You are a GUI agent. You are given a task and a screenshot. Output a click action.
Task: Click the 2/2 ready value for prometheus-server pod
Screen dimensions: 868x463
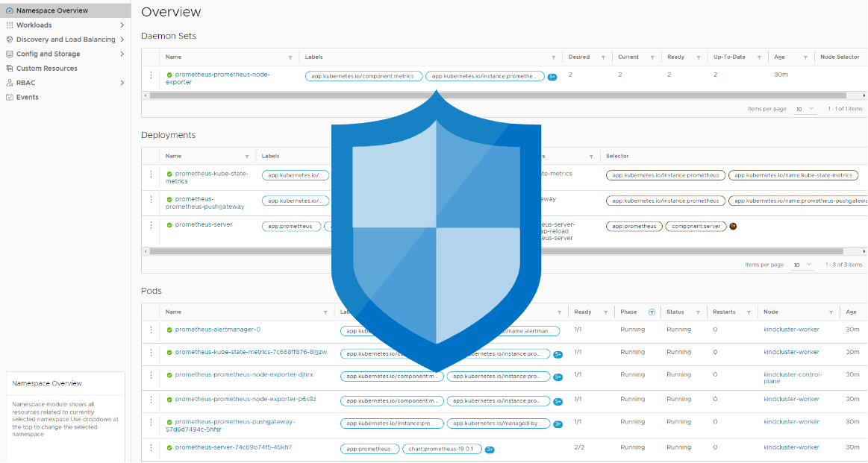pos(579,447)
